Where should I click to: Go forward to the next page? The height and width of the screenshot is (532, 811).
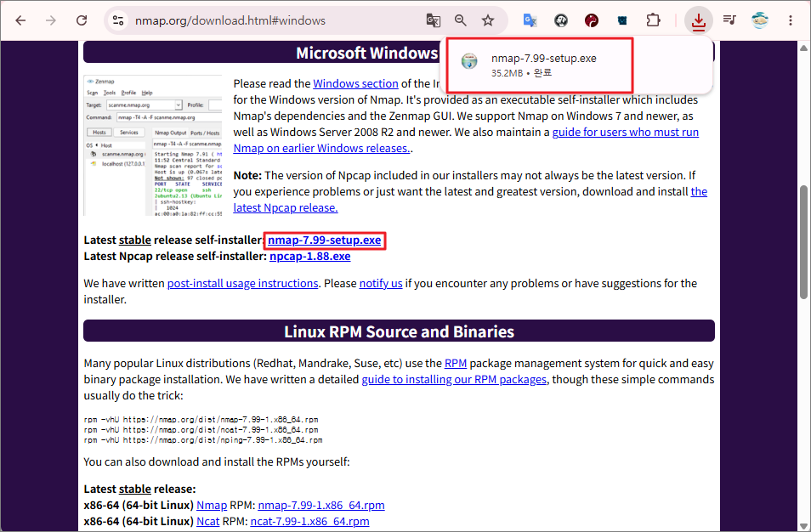pos(51,20)
